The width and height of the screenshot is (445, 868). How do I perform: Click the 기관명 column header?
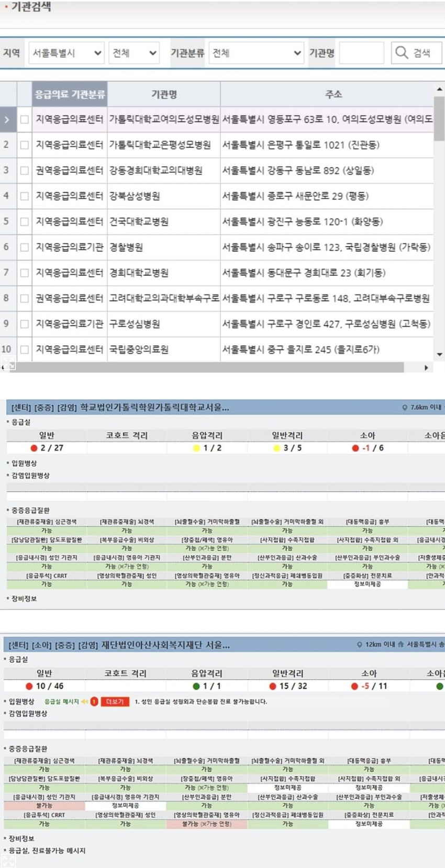[164, 95]
